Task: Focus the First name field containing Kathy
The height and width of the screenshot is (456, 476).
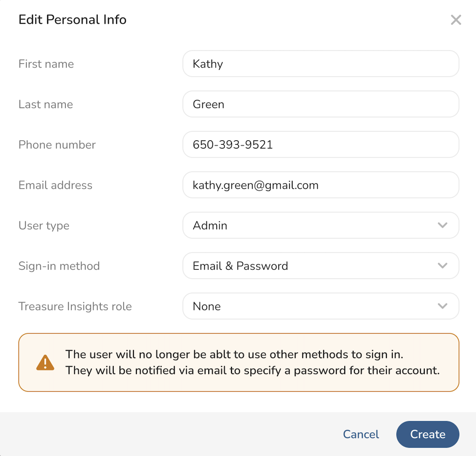Action: click(320, 64)
